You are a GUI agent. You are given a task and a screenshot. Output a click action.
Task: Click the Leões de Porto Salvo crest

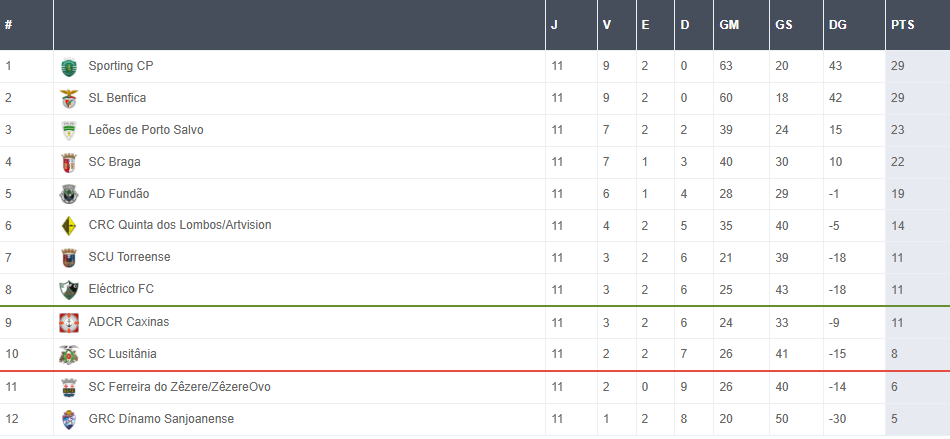pyautogui.click(x=68, y=131)
